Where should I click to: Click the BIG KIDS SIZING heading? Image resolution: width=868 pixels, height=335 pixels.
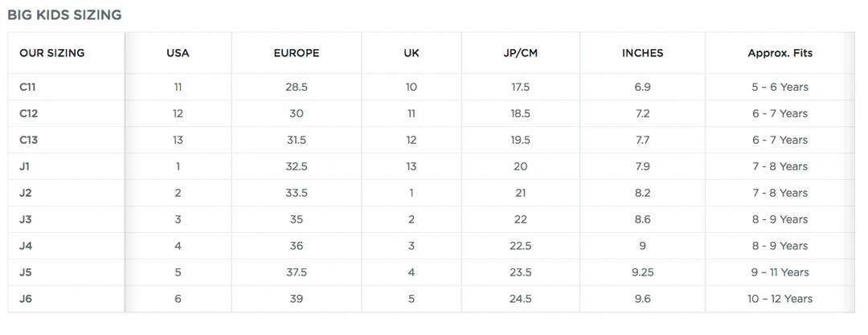(64, 14)
